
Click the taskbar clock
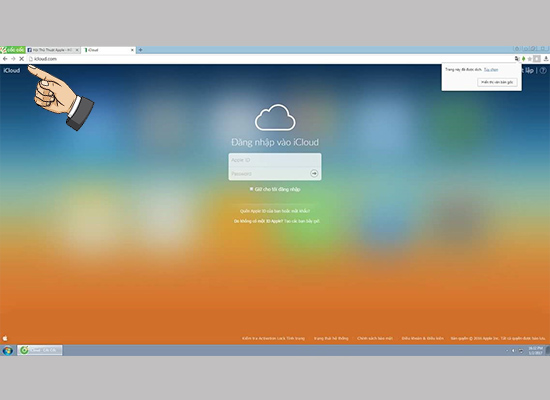pos(535,350)
